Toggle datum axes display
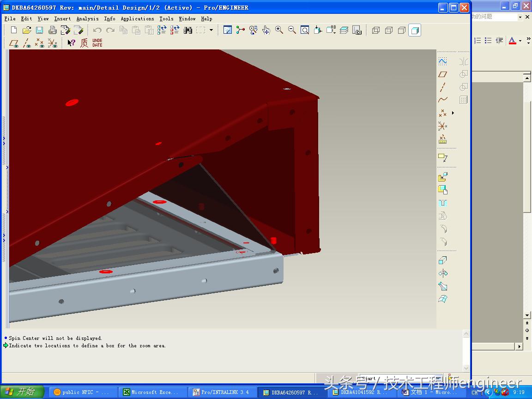The height and width of the screenshot is (399, 532). pos(27,43)
